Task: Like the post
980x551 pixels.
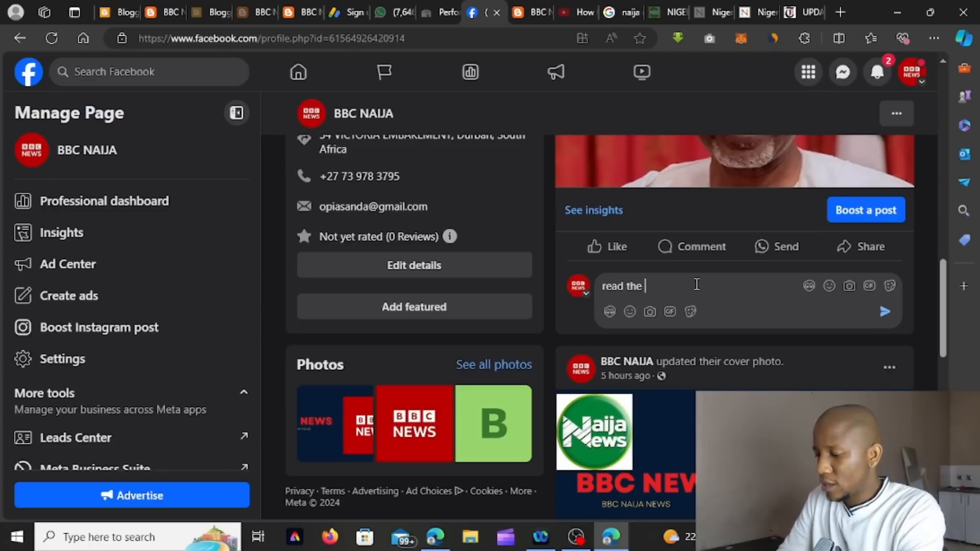Action: coord(607,246)
